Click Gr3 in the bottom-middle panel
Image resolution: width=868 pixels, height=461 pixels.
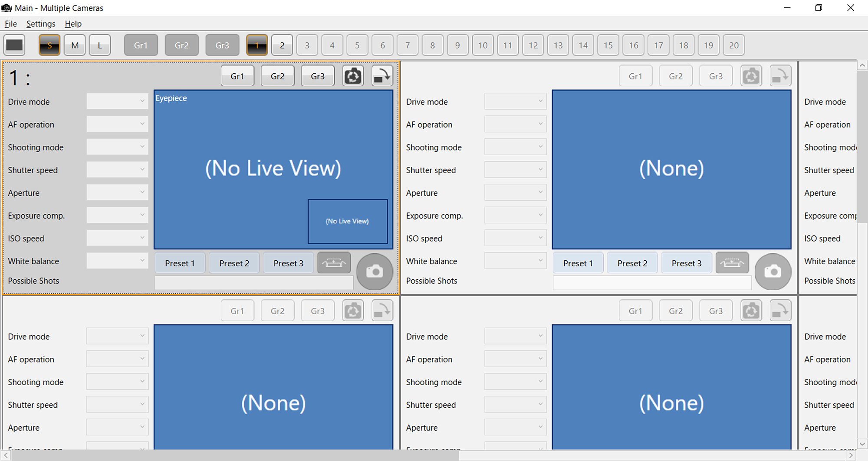click(x=716, y=311)
